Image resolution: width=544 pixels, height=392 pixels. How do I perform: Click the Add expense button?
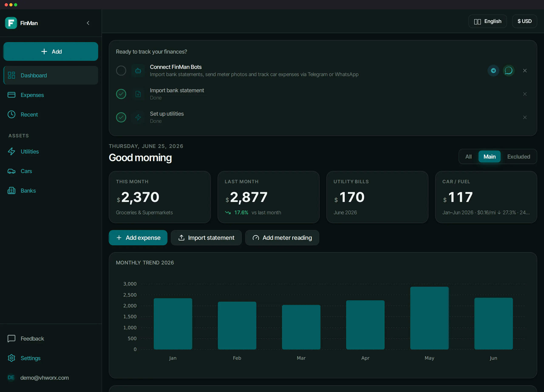(x=138, y=238)
